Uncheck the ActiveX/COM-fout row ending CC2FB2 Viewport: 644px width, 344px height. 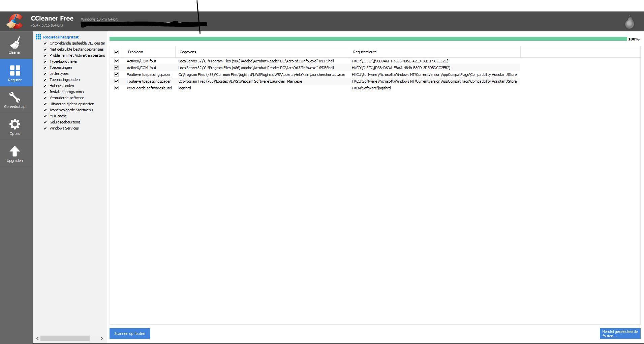coord(116,68)
